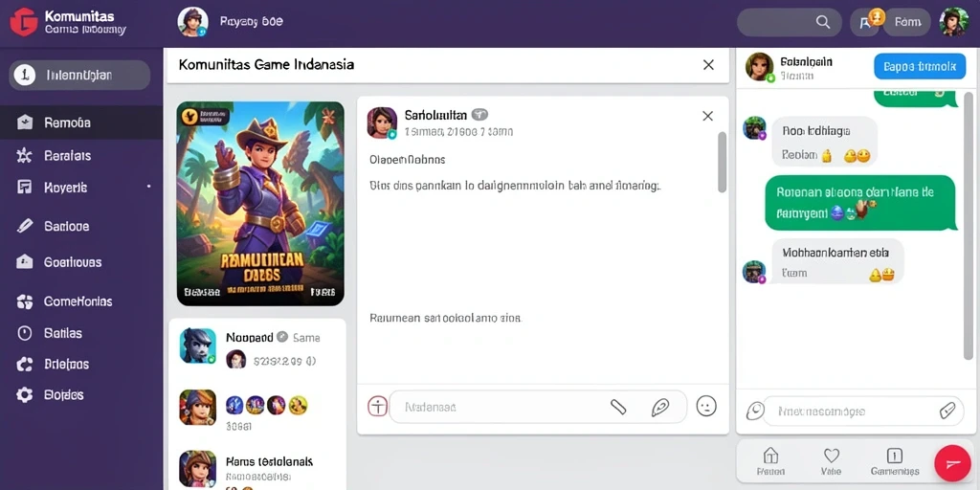Click the pen compose icon in post input
Image resolution: width=980 pixels, height=490 pixels.
coord(660,407)
